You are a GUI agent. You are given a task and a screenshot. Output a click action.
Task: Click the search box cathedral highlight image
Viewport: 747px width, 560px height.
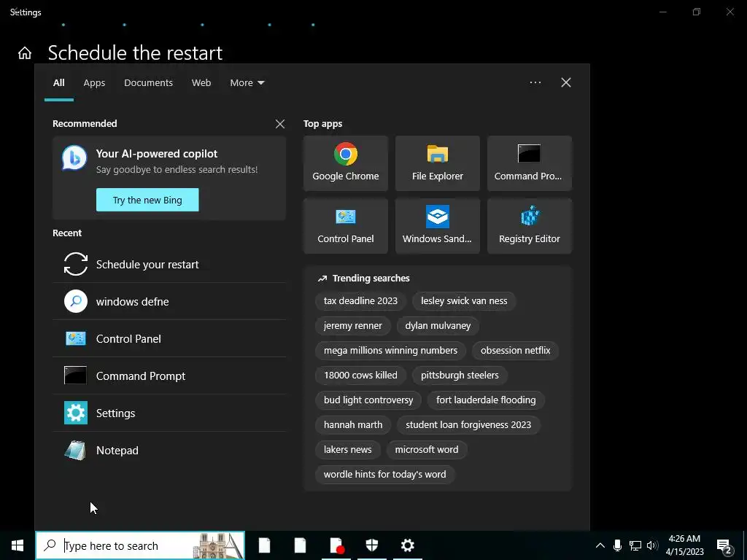coord(217,545)
